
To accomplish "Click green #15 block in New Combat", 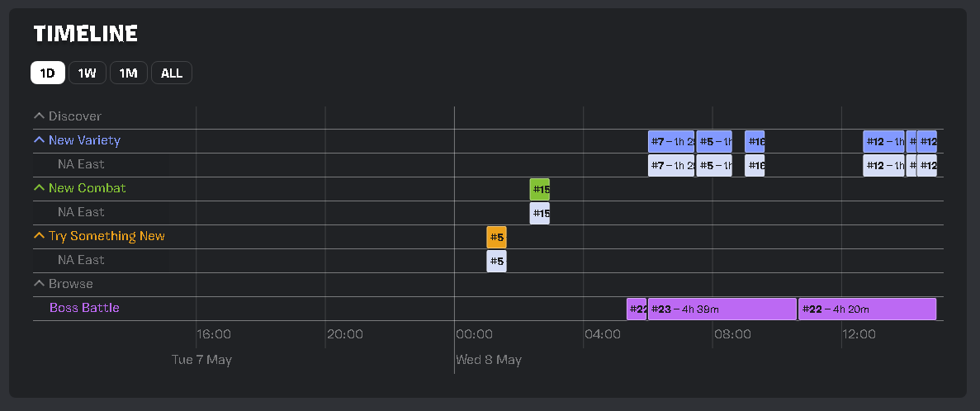I will click(x=540, y=189).
